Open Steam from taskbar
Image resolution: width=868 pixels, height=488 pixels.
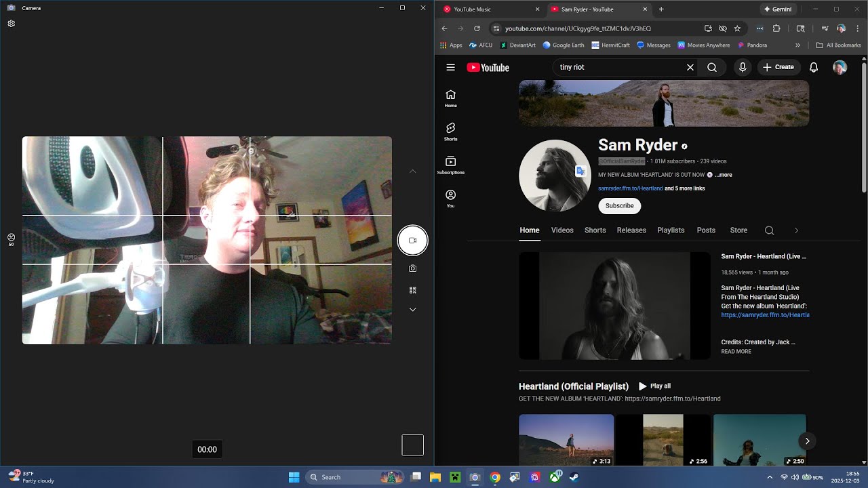point(574,477)
